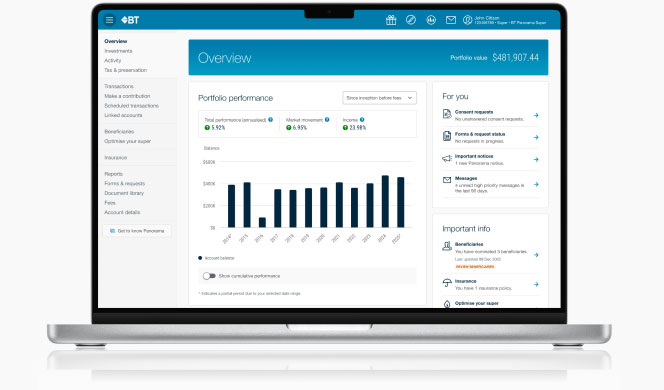664x390 pixels.
Task: Open Document library in the sidebar
Action: (x=124, y=193)
